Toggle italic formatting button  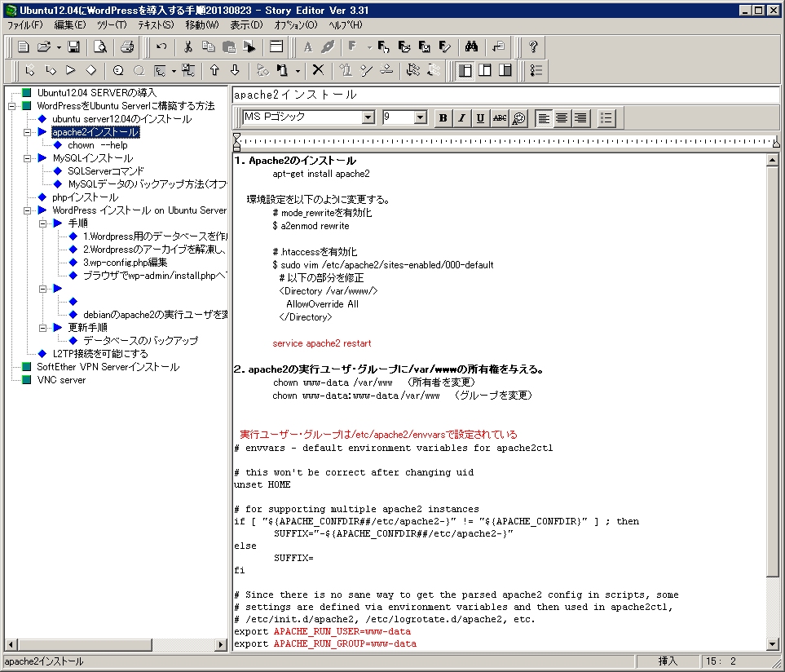[x=461, y=118]
